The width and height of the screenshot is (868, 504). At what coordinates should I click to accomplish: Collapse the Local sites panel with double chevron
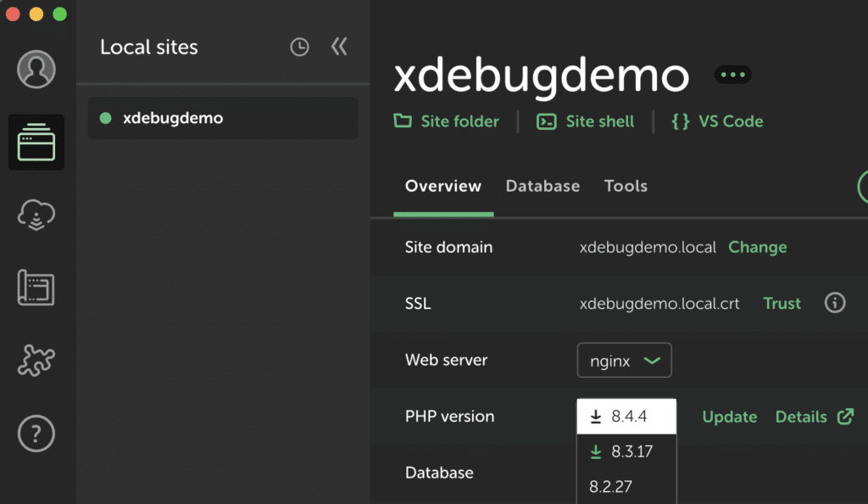[339, 47]
